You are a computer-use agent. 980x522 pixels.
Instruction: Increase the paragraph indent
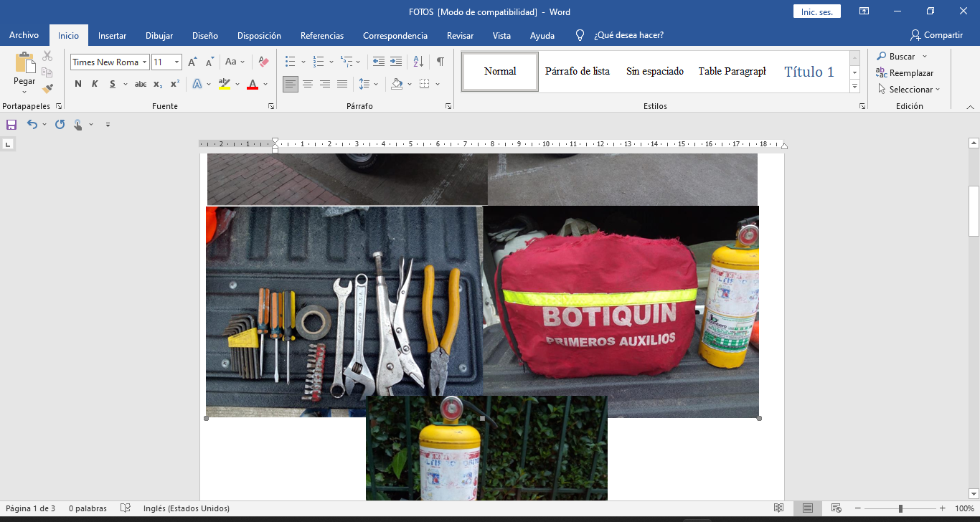(x=396, y=62)
